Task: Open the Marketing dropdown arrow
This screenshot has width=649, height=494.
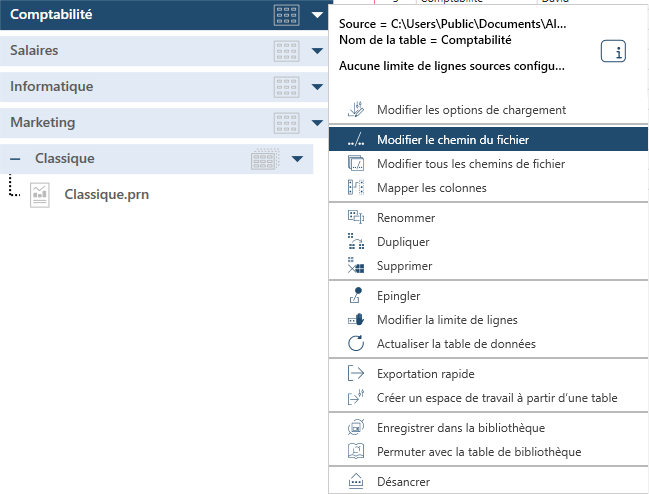Action: pyautogui.click(x=317, y=123)
